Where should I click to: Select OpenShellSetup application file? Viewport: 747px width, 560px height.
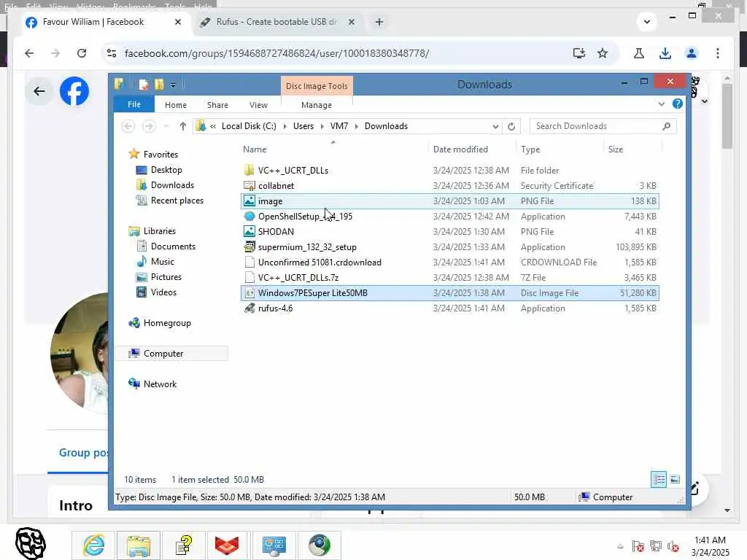pyautogui.click(x=449, y=216)
